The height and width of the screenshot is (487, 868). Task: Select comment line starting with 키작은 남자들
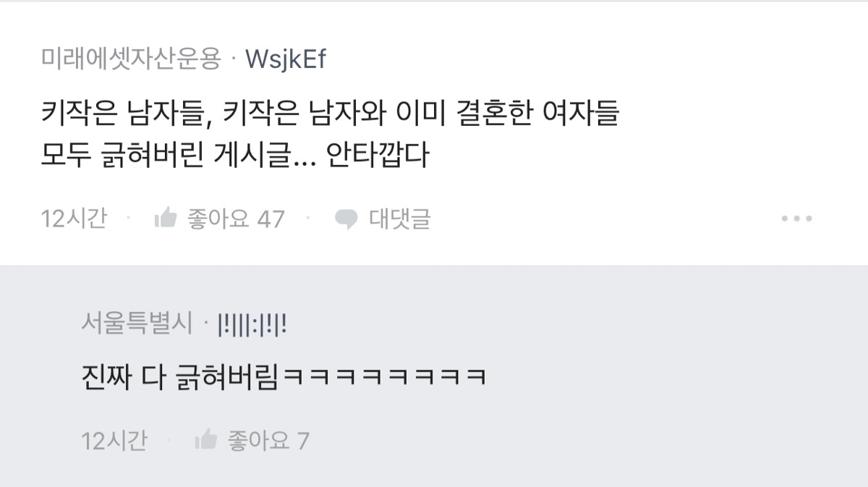tap(331, 114)
